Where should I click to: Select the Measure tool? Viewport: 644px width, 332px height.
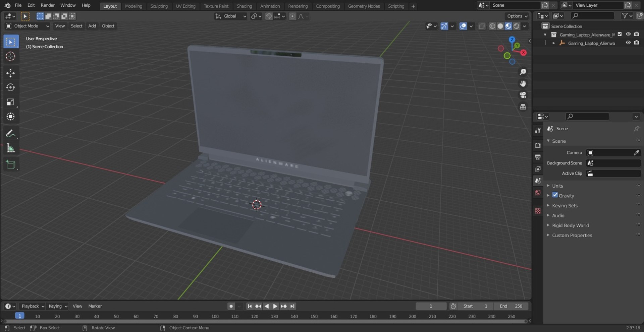11,148
